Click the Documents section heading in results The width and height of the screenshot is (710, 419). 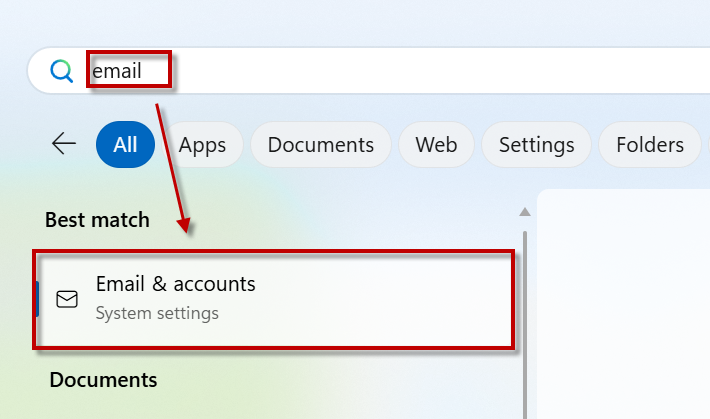(x=103, y=380)
